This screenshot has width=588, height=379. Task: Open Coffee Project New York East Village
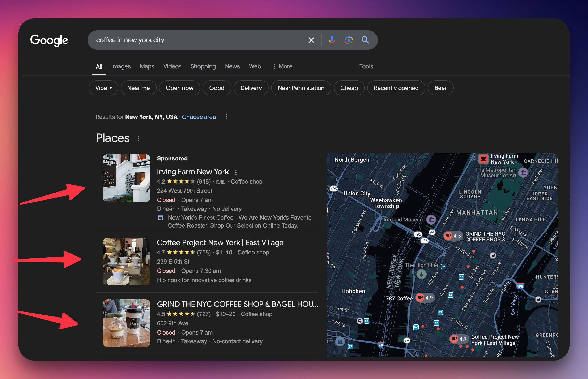pos(220,243)
